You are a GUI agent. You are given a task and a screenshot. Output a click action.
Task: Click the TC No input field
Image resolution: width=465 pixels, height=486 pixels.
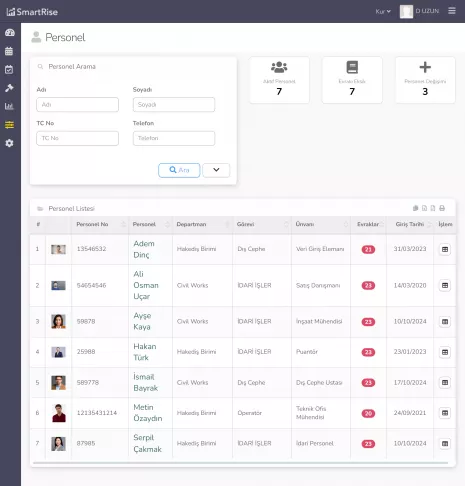pyautogui.click(x=77, y=138)
